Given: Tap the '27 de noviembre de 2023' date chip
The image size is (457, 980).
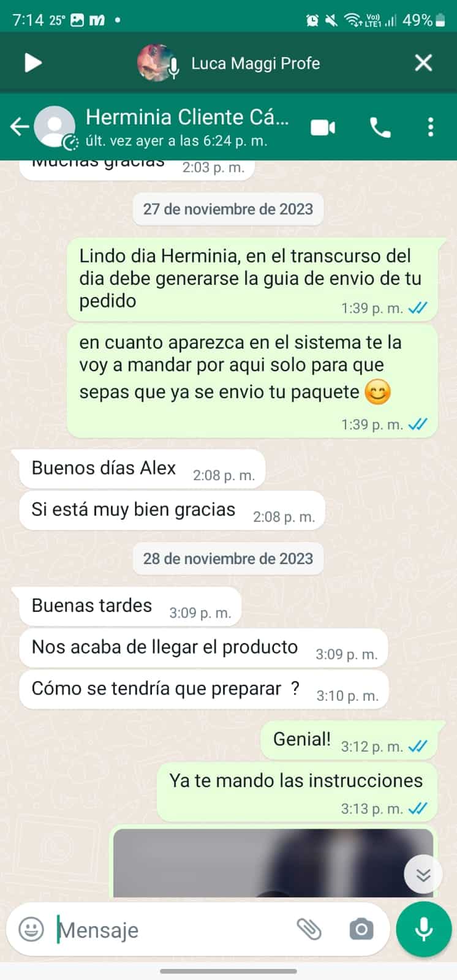Looking at the screenshot, I should 228,209.
